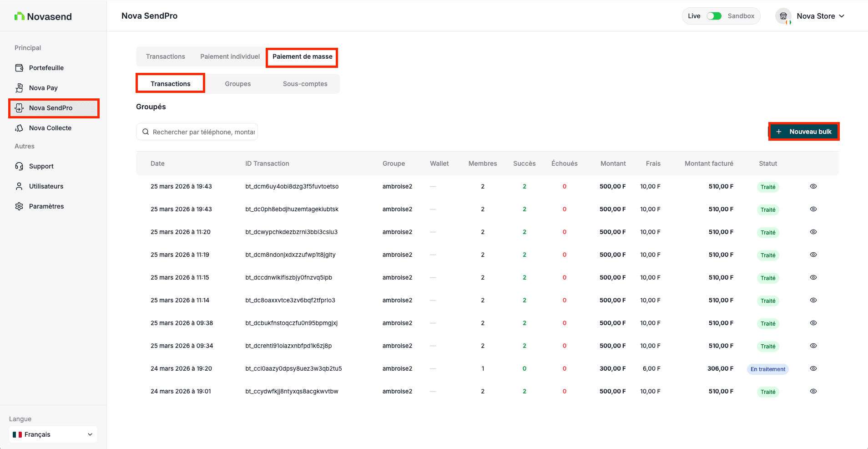
Task: Click the Groupe column header
Action: (x=394, y=163)
